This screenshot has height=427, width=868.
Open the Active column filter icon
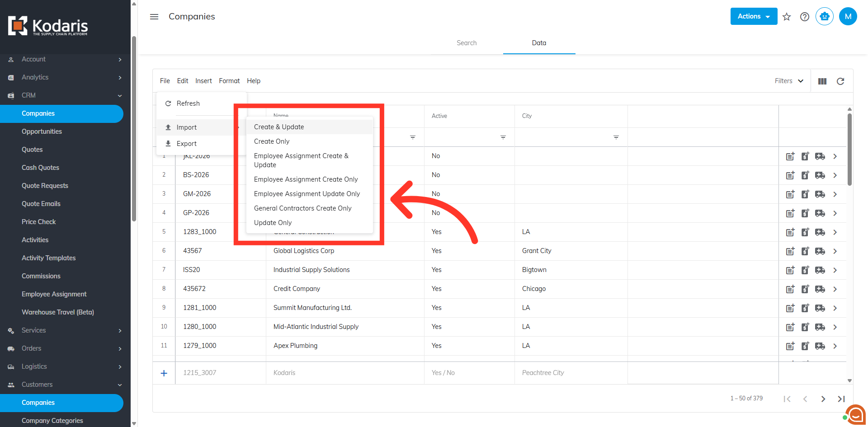(503, 137)
